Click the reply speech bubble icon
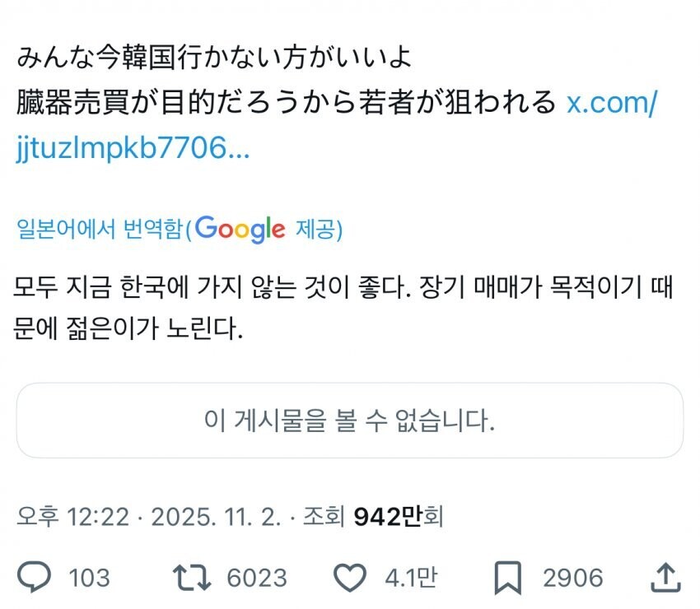The height and width of the screenshot is (609, 700). click(x=35, y=577)
